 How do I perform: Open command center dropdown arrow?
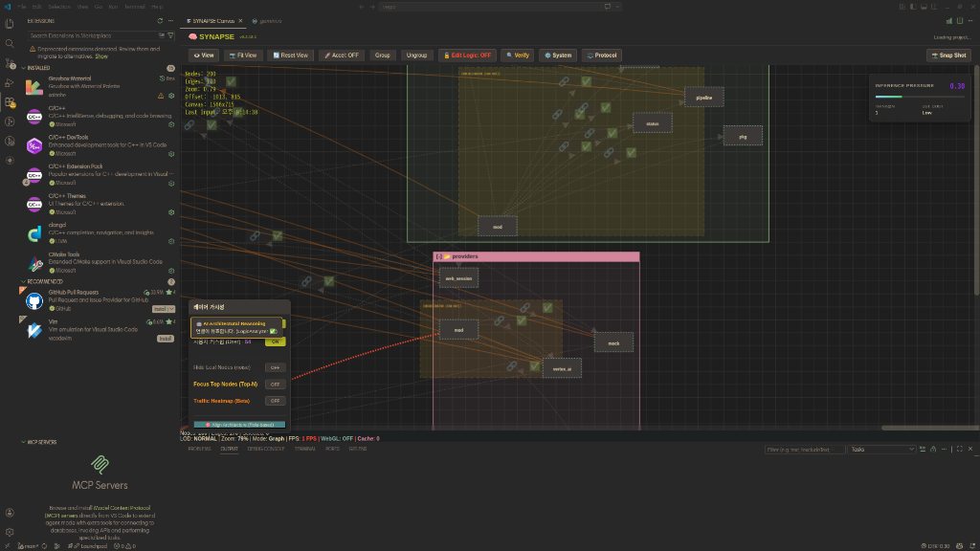tap(617, 7)
